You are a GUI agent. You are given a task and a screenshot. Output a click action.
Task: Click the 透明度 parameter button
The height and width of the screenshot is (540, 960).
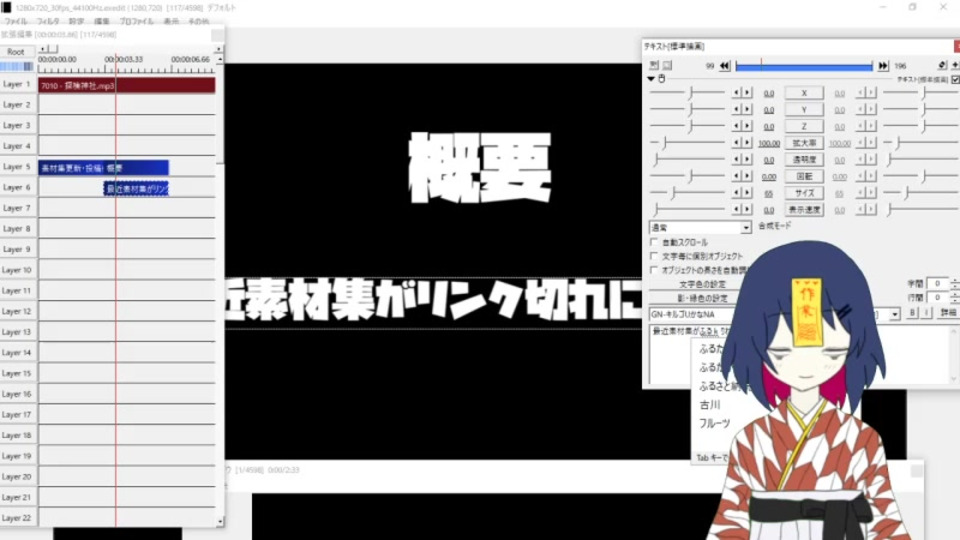(x=804, y=159)
